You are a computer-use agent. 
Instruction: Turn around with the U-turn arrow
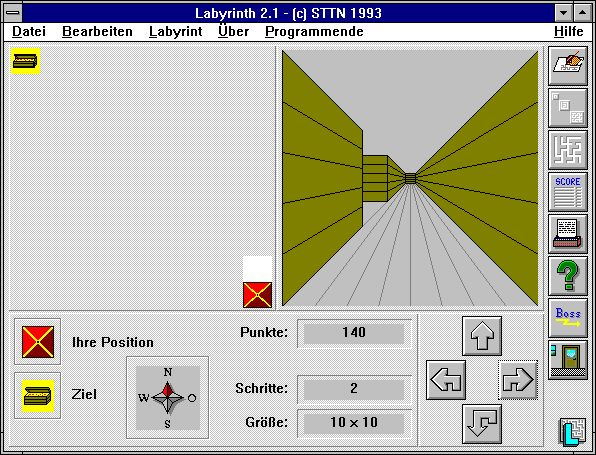coord(482,424)
